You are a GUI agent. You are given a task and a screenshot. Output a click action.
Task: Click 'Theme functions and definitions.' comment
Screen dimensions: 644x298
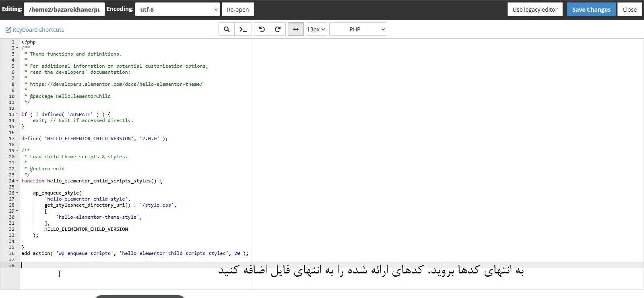pyautogui.click(x=76, y=54)
